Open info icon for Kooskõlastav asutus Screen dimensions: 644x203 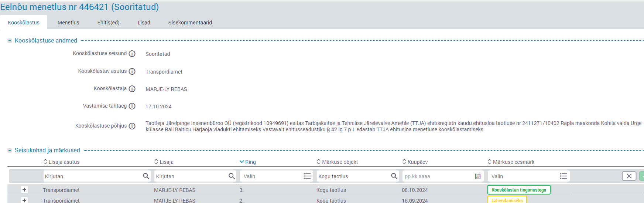tap(132, 71)
